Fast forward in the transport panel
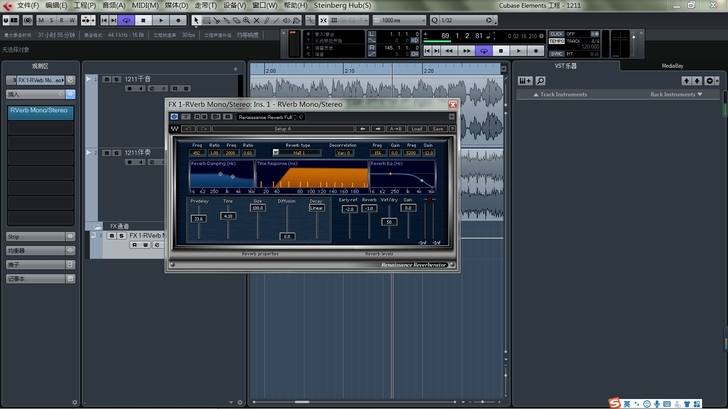Screen dimensions: 728x409 [466, 51]
